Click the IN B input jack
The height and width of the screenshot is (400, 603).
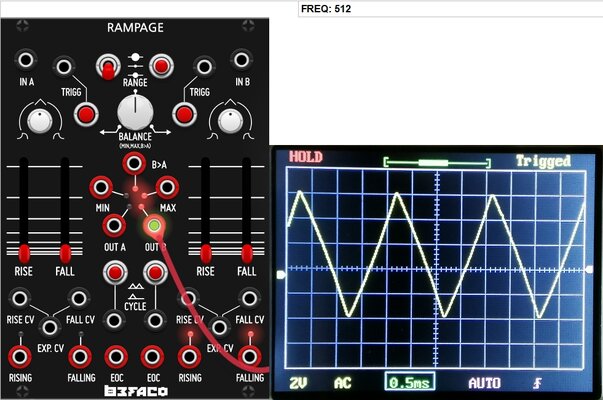point(242,60)
